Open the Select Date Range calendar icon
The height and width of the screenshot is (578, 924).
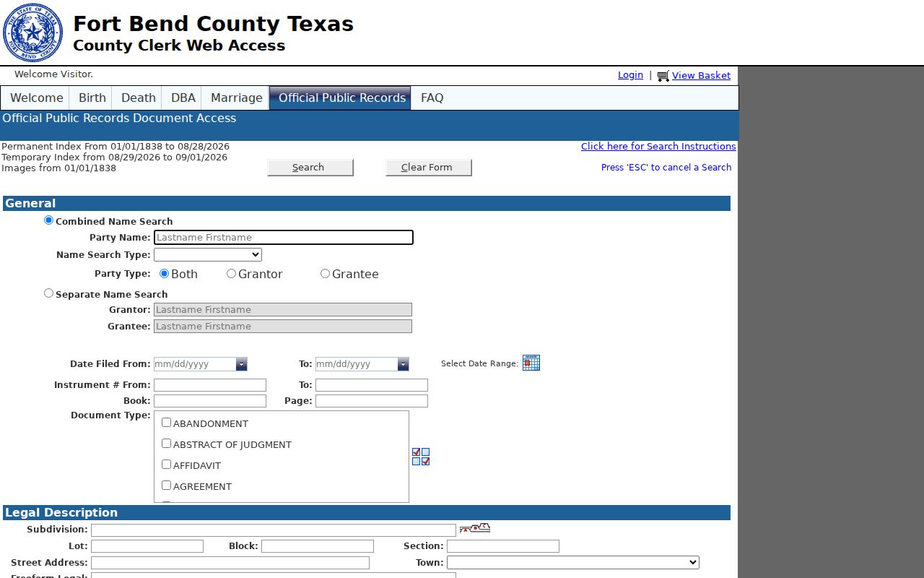point(531,363)
